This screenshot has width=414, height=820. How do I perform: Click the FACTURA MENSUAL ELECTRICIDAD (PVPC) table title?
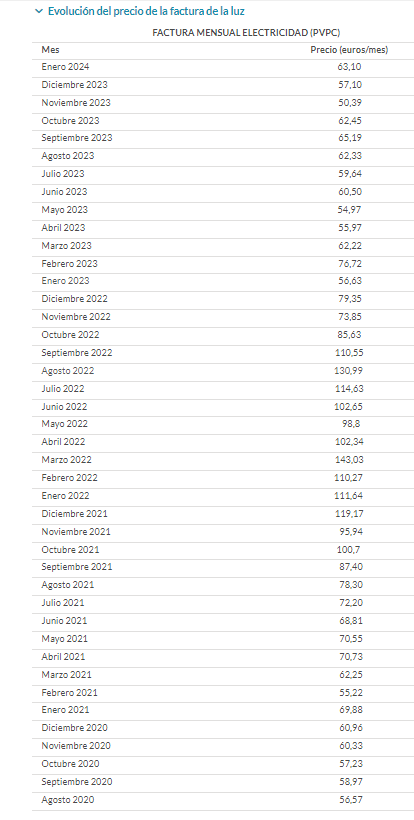coord(246,33)
